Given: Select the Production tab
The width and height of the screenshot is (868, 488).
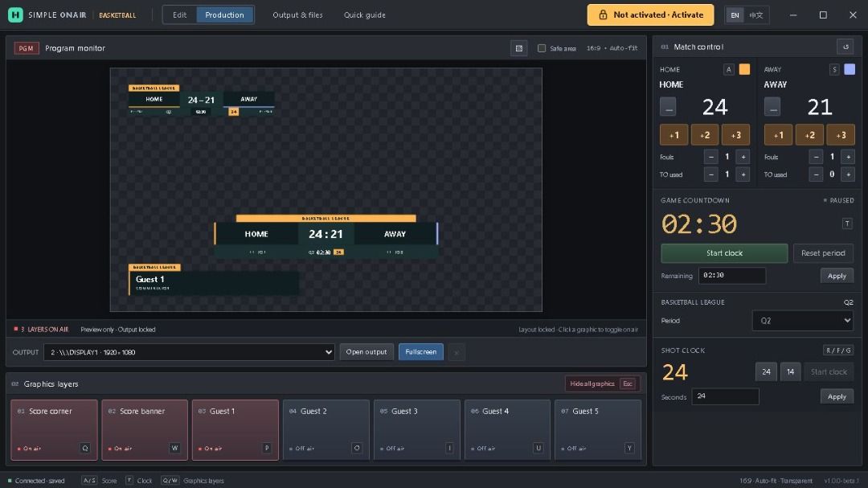Looking at the screenshot, I should click(x=224, y=15).
